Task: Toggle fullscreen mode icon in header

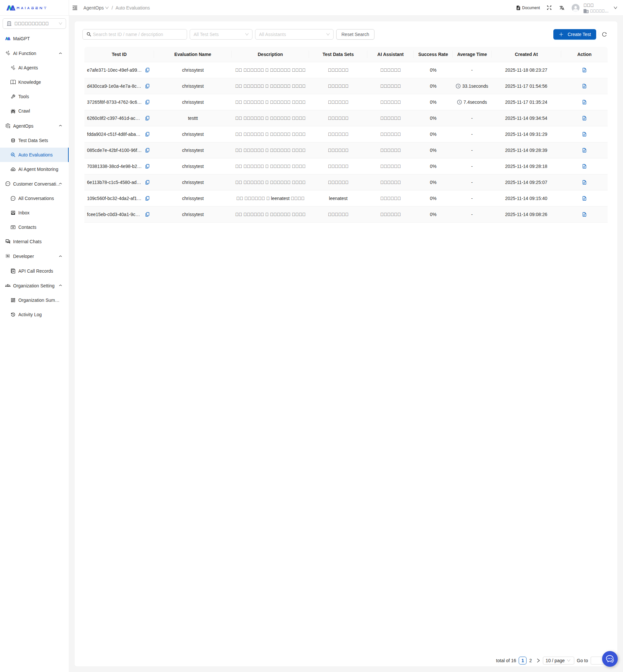Action: click(x=549, y=8)
